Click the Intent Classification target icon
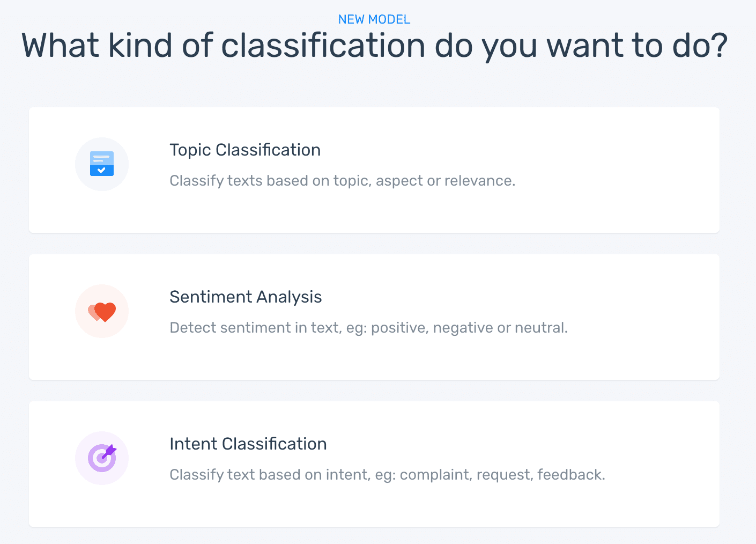 coord(102,458)
